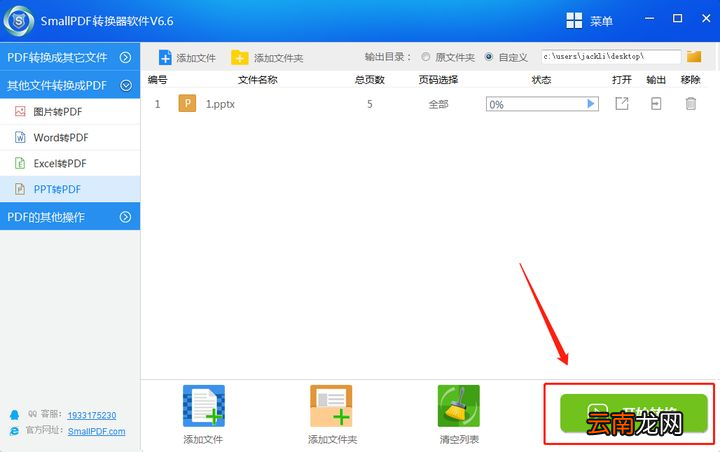720x452 pixels.
Task: Click the large Add Folder icon at bottom
Action: coord(331,406)
